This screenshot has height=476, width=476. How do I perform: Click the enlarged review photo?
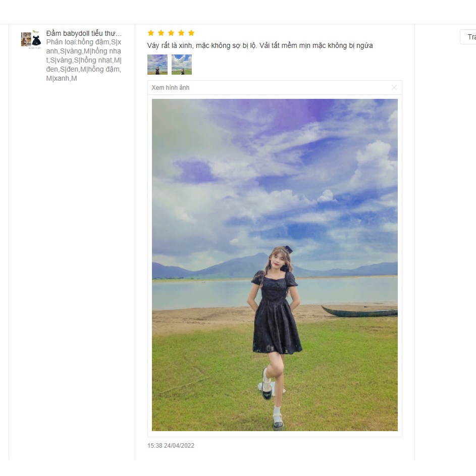[x=275, y=265]
